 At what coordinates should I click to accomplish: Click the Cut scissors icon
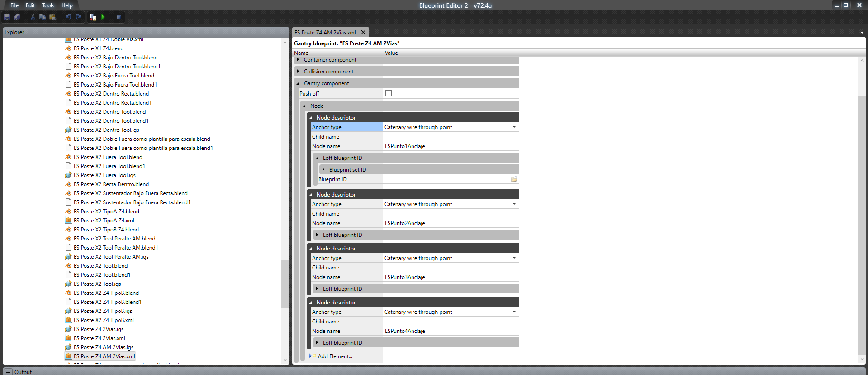coord(33,17)
